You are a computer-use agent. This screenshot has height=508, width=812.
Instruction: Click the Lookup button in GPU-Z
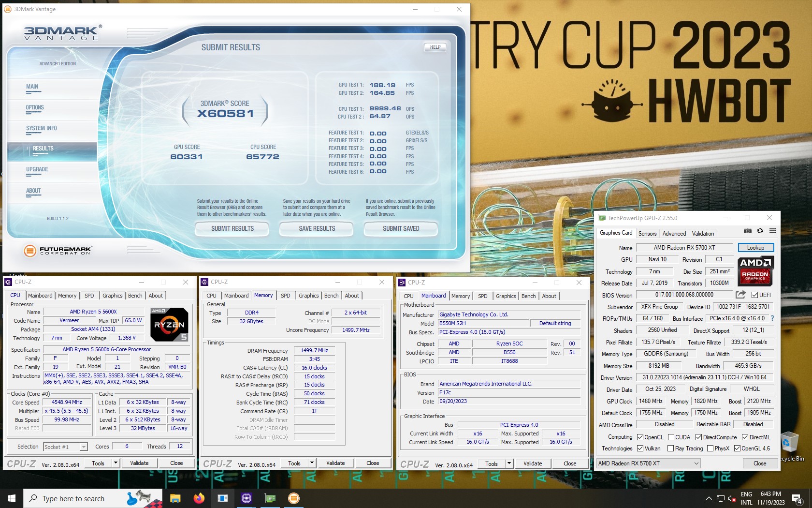coord(755,247)
